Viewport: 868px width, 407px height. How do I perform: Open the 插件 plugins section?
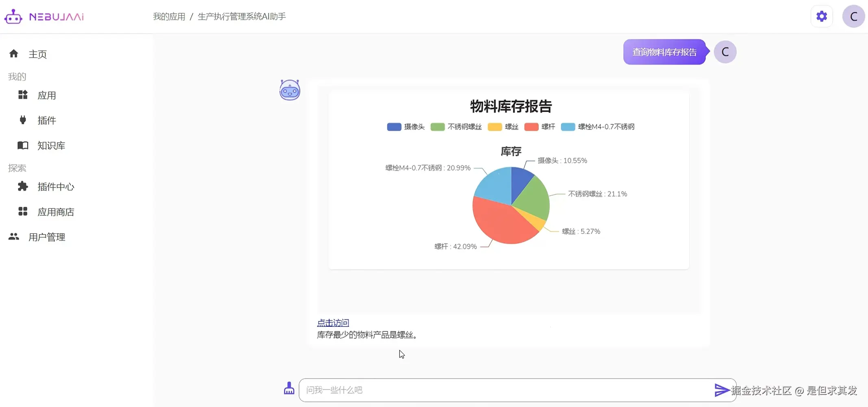tap(22, 120)
